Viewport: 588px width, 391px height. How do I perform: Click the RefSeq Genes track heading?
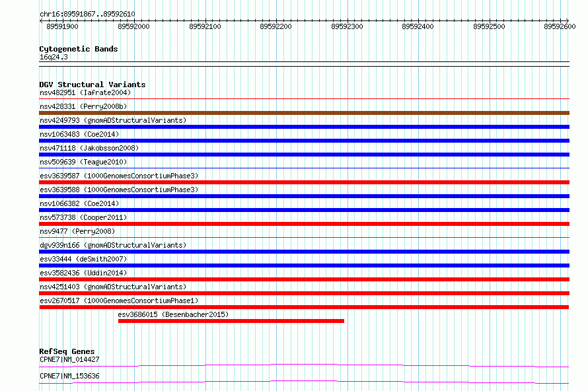click(x=67, y=351)
